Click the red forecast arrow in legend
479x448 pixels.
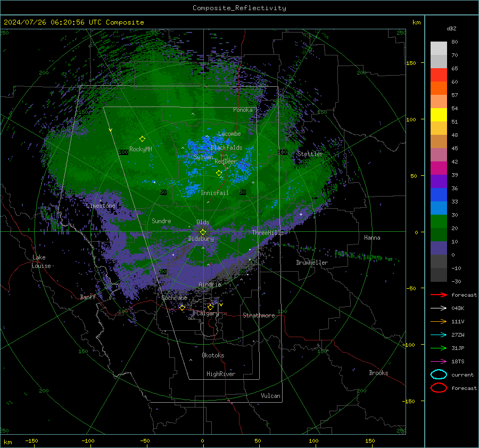[439, 295]
